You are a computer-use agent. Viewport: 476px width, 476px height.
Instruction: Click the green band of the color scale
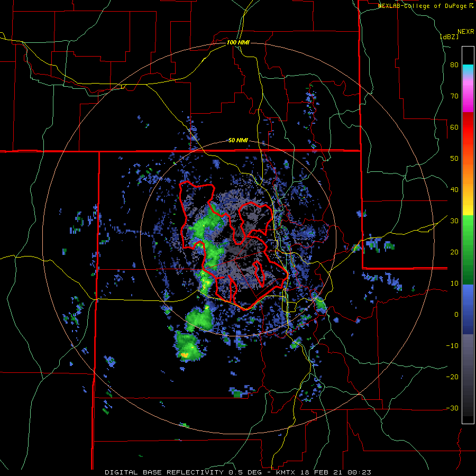468,250
